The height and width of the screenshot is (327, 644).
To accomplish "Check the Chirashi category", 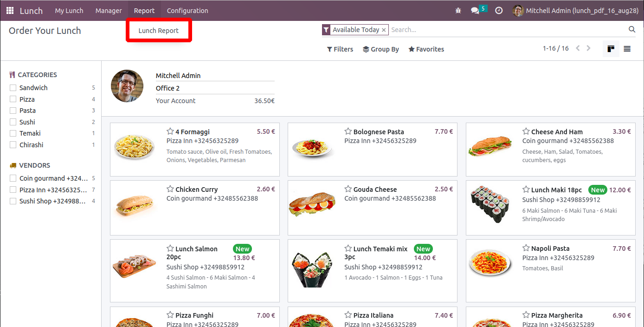I will point(13,144).
